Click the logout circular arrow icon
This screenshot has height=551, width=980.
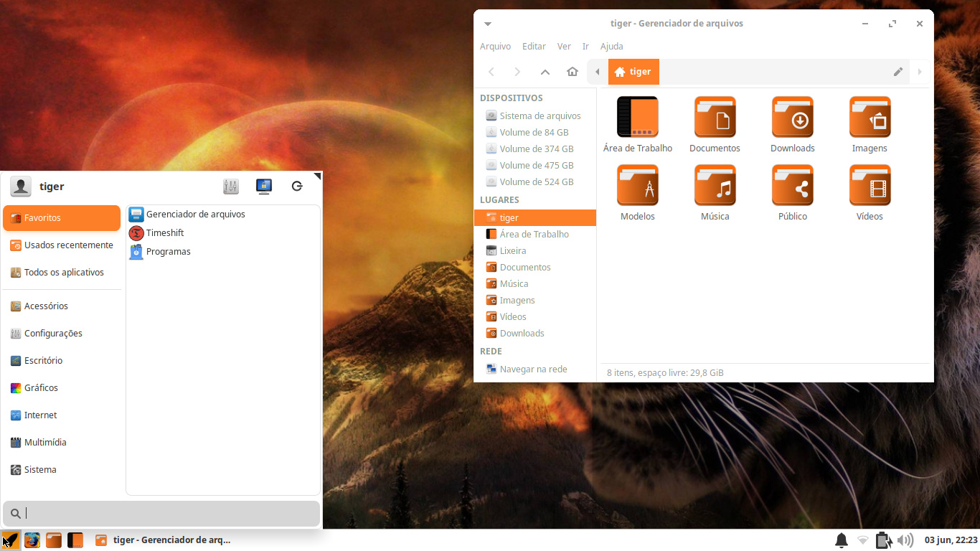[297, 187]
